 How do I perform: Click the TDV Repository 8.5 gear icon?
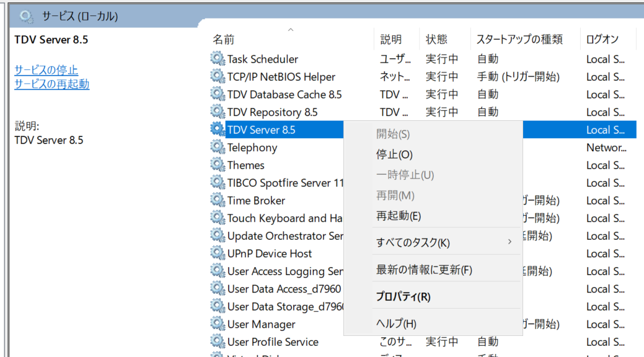pos(218,112)
